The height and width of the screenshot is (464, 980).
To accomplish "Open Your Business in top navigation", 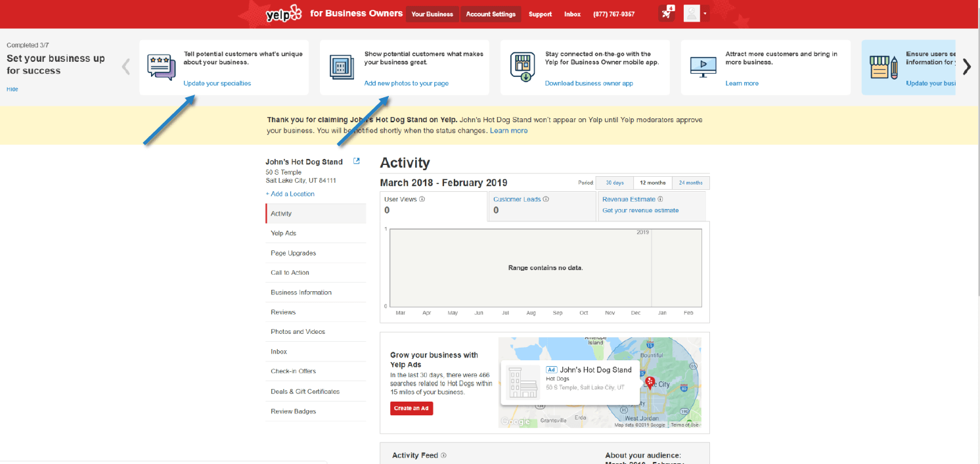I will (x=432, y=14).
